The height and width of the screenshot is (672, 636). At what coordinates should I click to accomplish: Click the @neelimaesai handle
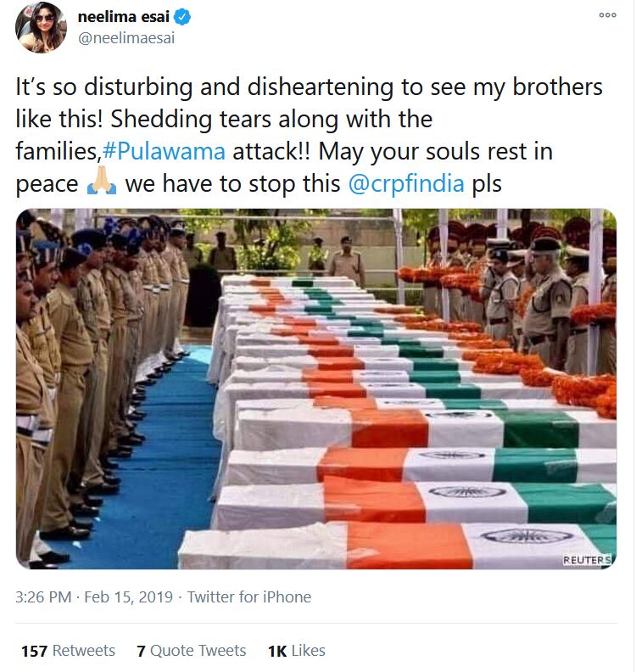(126, 38)
